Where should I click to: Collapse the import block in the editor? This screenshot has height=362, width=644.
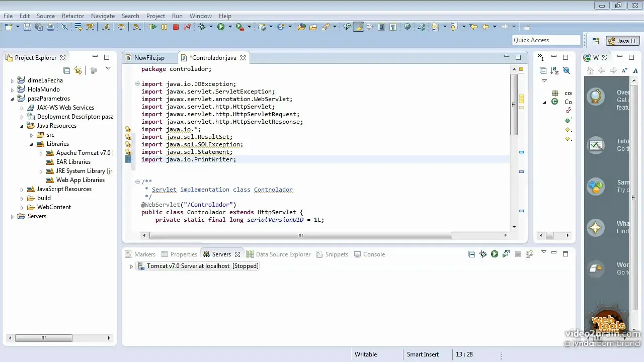137,84
